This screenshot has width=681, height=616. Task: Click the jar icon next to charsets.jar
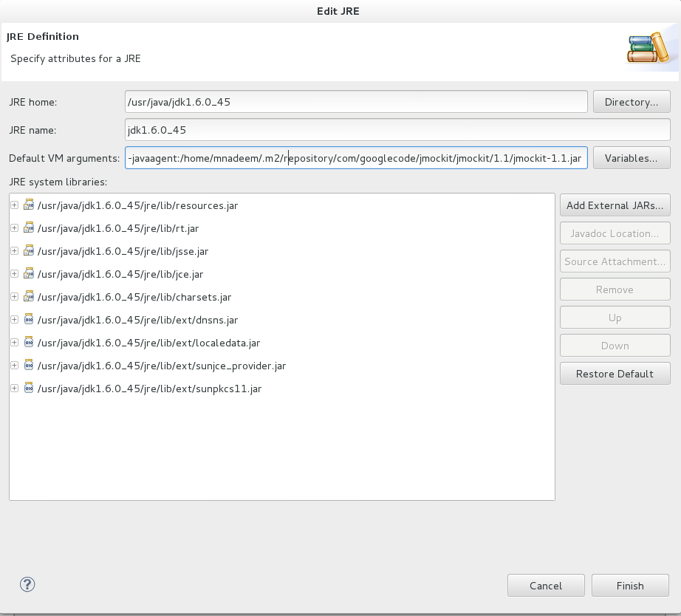[29, 297]
